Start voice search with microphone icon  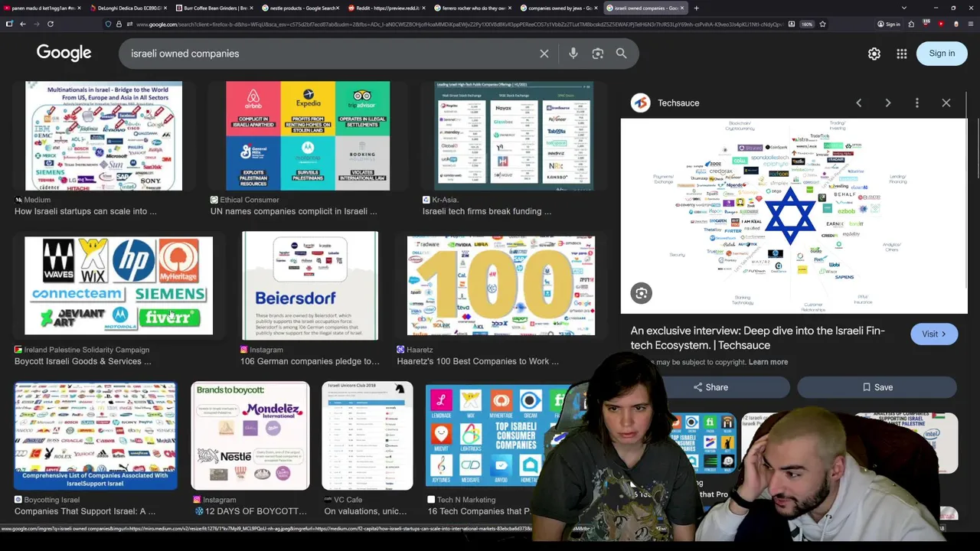tap(573, 54)
